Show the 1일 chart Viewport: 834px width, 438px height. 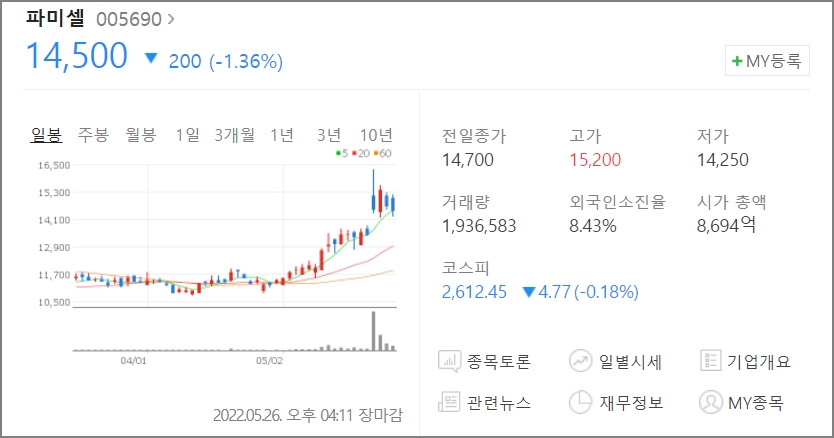187,135
